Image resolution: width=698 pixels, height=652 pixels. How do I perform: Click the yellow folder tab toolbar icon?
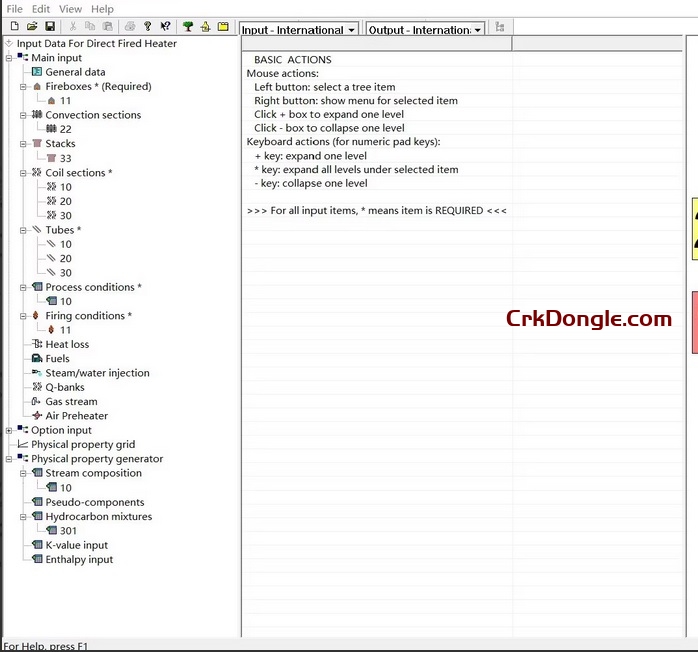point(223,26)
